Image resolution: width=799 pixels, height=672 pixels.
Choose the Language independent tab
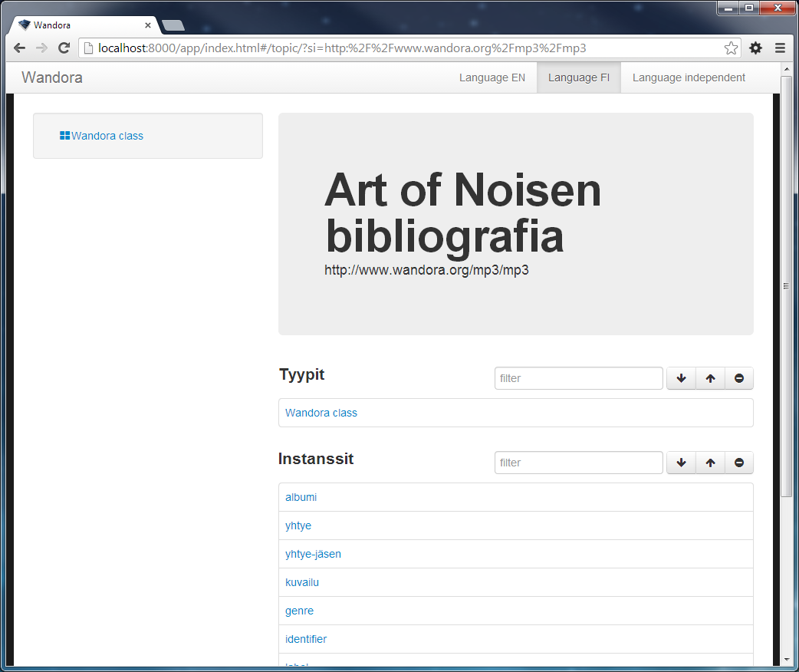(689, 77)
